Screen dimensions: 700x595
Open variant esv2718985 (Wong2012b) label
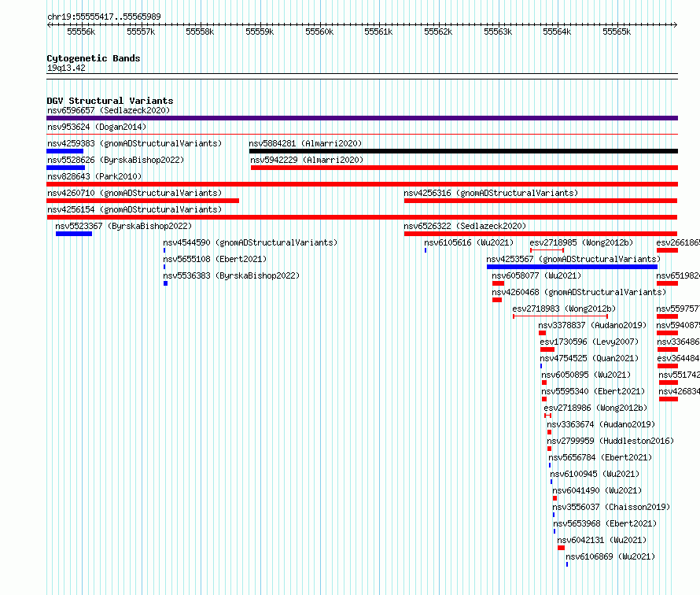pyautogui.click(x=581, y=242)
